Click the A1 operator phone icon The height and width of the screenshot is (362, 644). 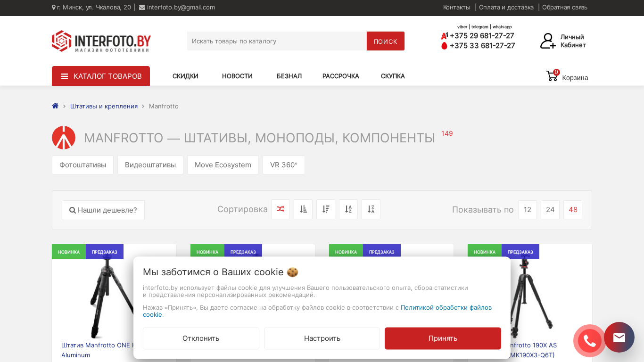pos(444,36)
